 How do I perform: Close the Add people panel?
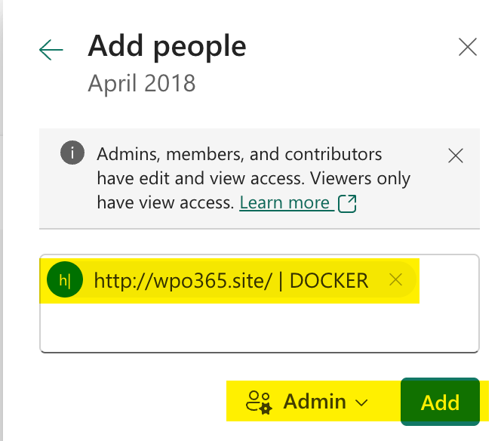468,48
